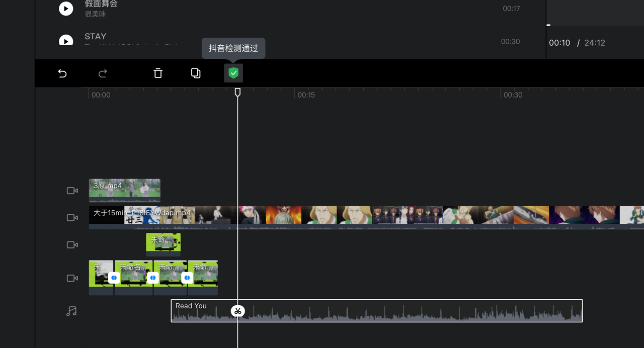Image resolution: width=644 pixels, height=348 pixels.
Task: Click the current time 00:10 readout
Action: [x=559, y=43]
